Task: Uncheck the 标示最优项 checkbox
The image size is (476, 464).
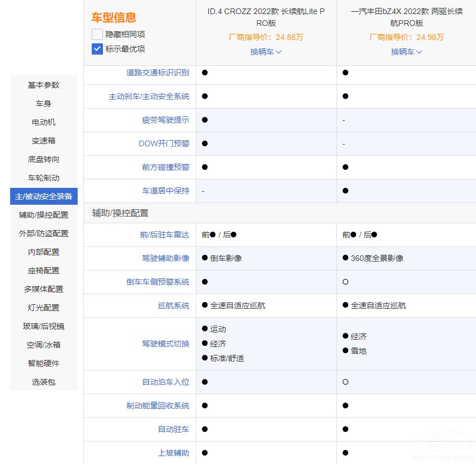Action: coord(97,49)
